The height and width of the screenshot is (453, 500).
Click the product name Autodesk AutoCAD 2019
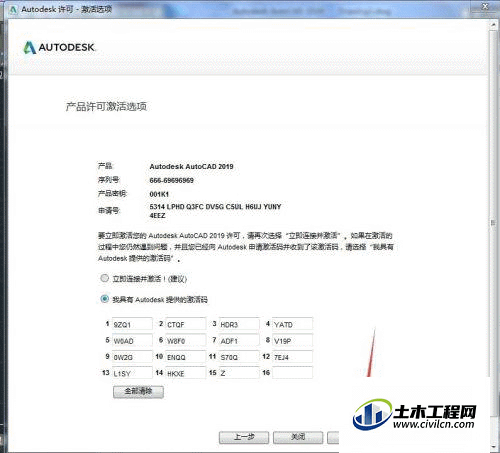191,166
